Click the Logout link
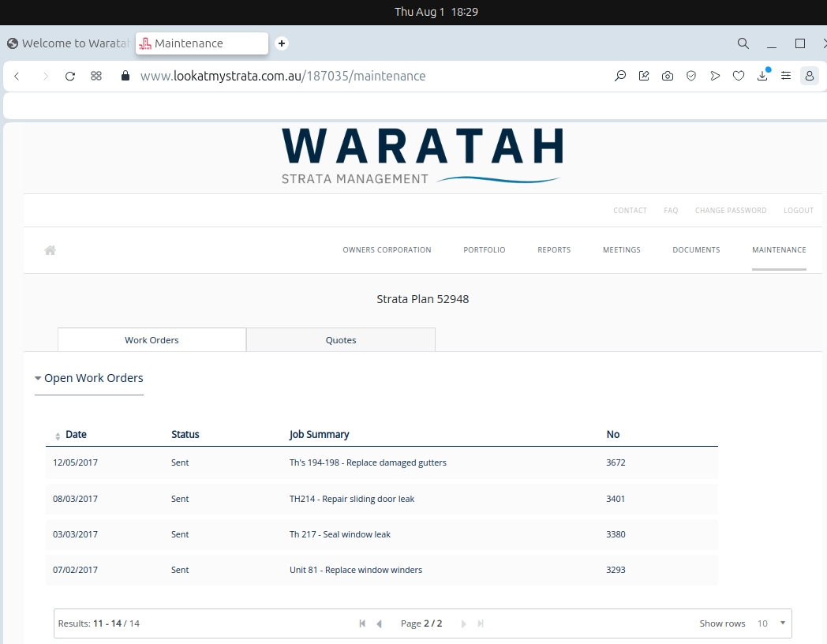The height and width of the screenshot is (644, 827). pyautogui.click(x=799, y=211)
